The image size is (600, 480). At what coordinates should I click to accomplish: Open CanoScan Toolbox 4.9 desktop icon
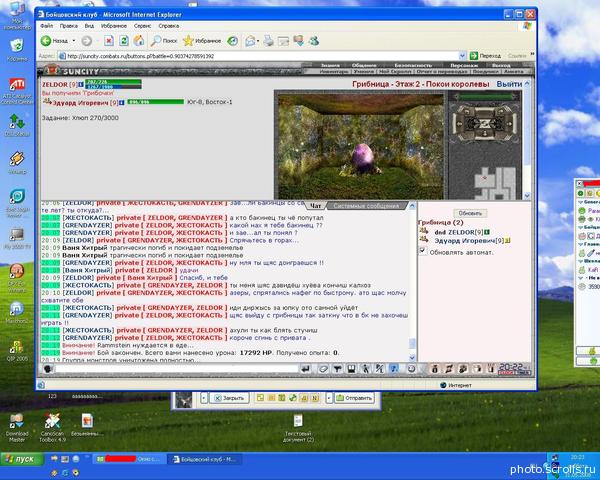52,428
